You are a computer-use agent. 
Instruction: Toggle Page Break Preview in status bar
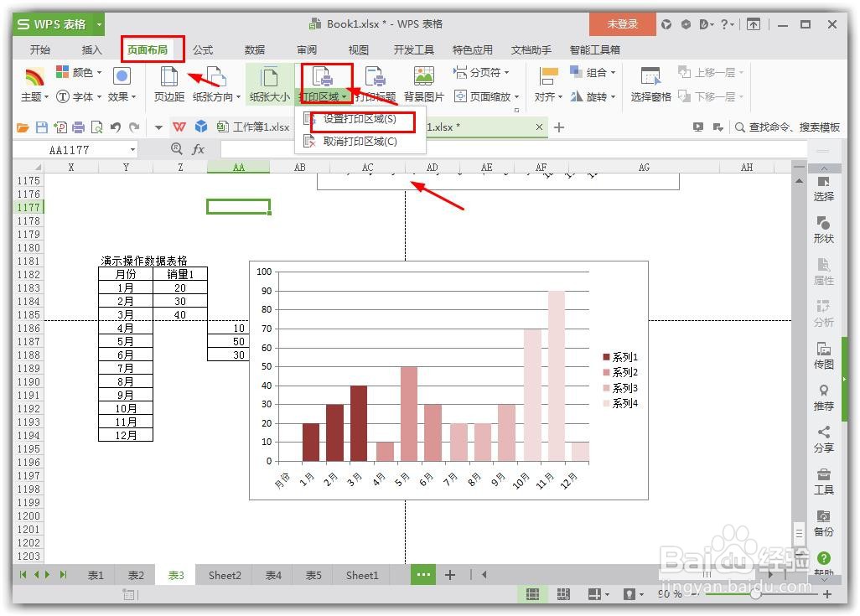pos(563,594)
